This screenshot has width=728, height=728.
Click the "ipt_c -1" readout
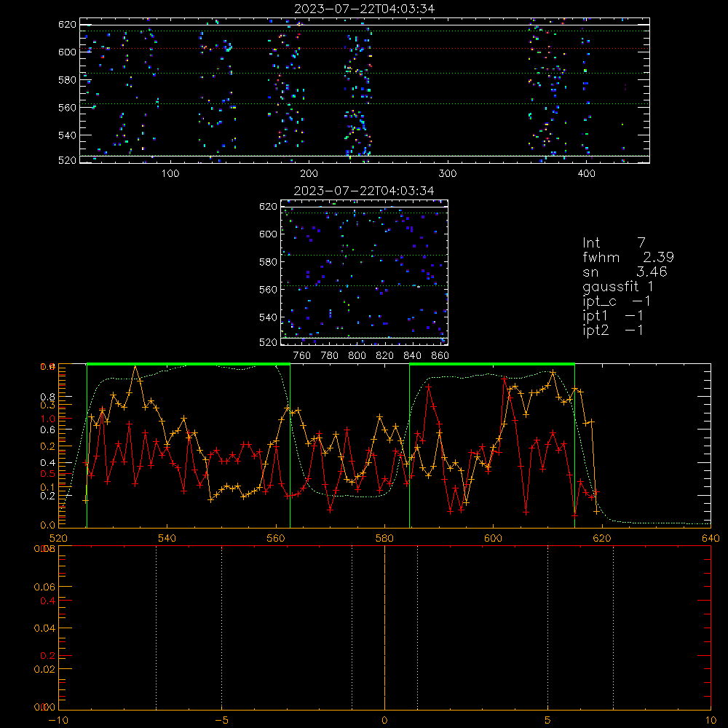point(617,301)
